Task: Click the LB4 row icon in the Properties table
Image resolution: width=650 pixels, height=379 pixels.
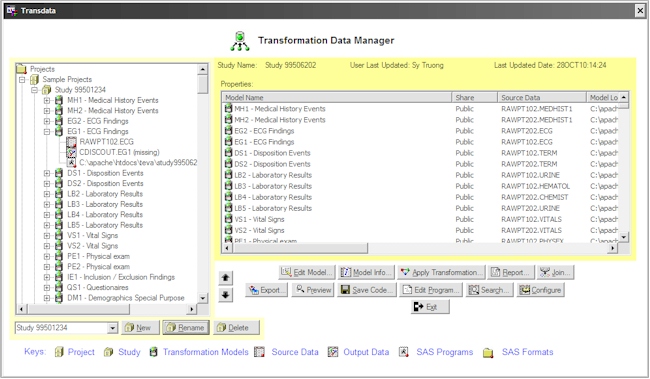Action: [228, 197]
